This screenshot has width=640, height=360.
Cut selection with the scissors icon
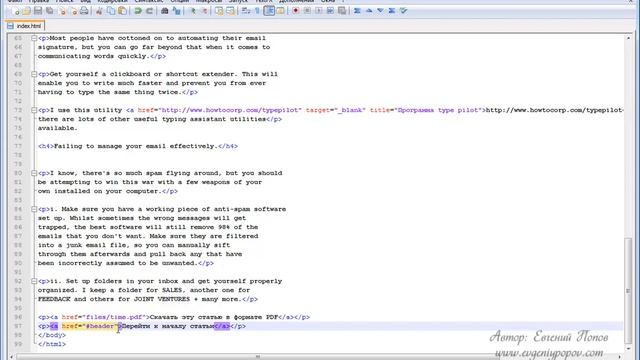click(99, 11)
